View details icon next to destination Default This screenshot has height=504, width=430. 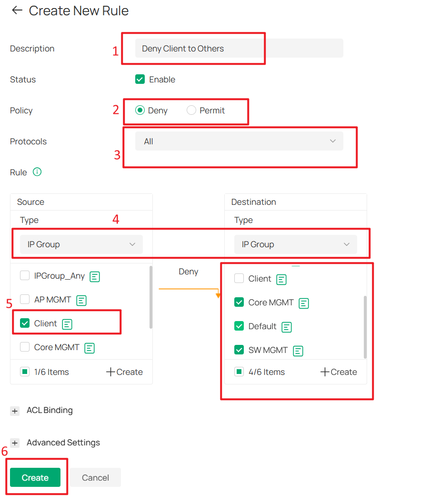click(287, 327)
